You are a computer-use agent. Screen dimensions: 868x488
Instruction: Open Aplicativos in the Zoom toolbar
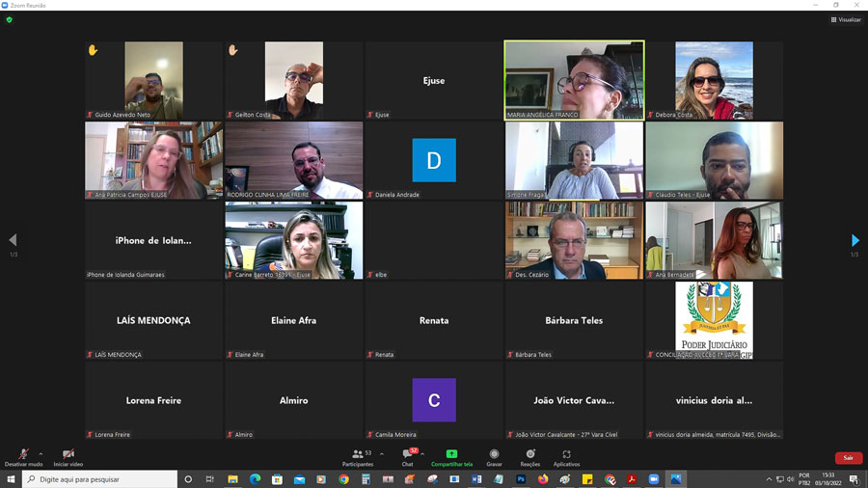coord(566,455)
